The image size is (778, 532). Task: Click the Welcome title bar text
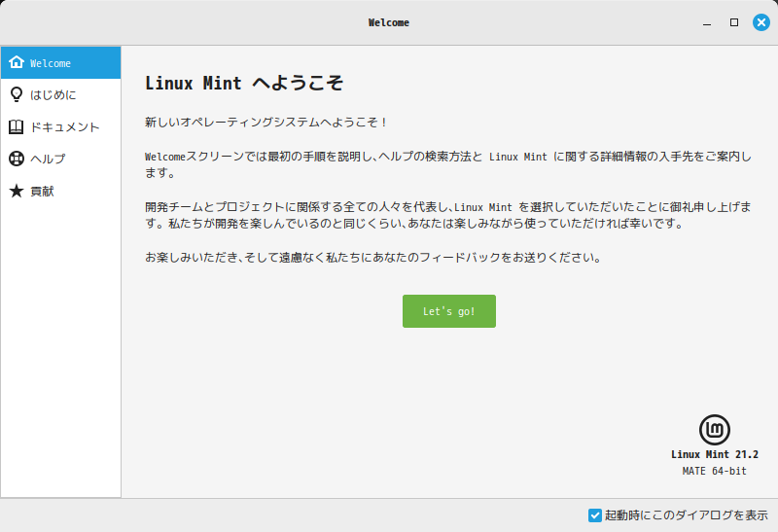click(x=389, y=22)
